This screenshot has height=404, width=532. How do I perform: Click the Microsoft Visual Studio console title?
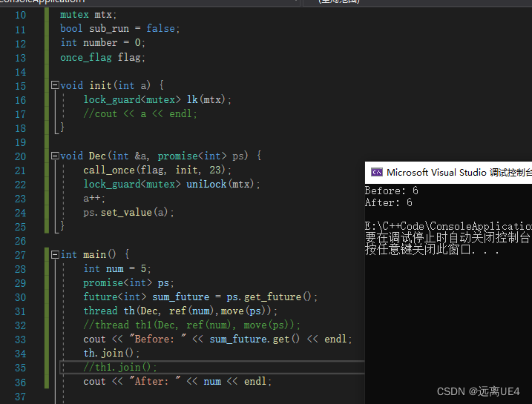(459, 172)
